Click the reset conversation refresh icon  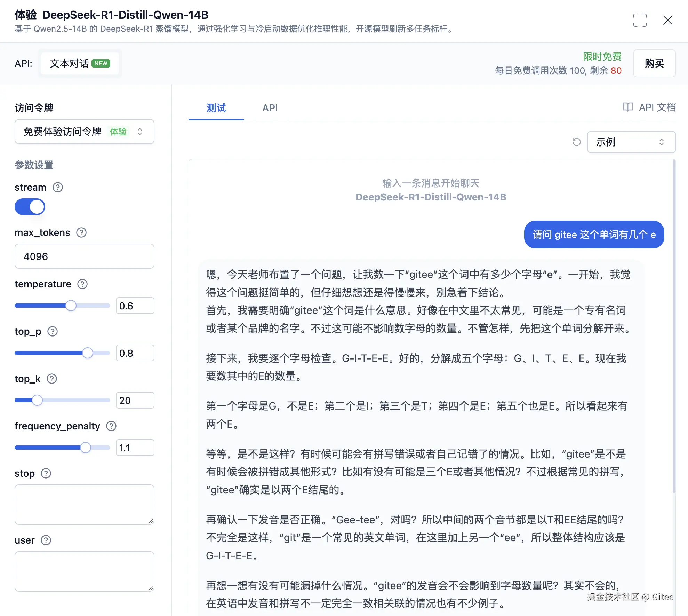click(576, 142)
